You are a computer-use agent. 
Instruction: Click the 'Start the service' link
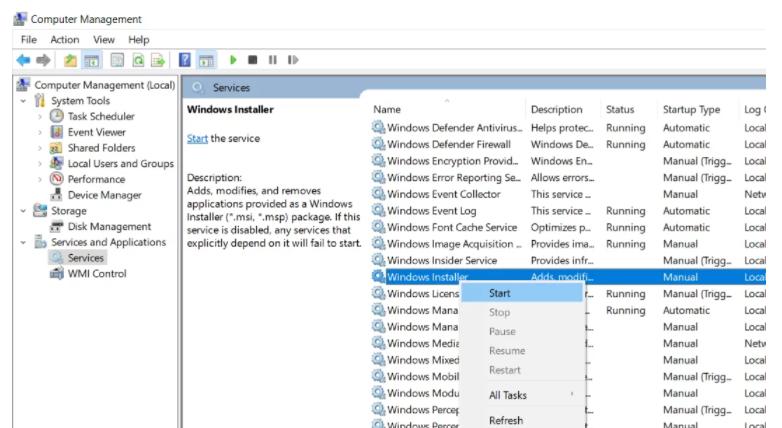[197, 139]
